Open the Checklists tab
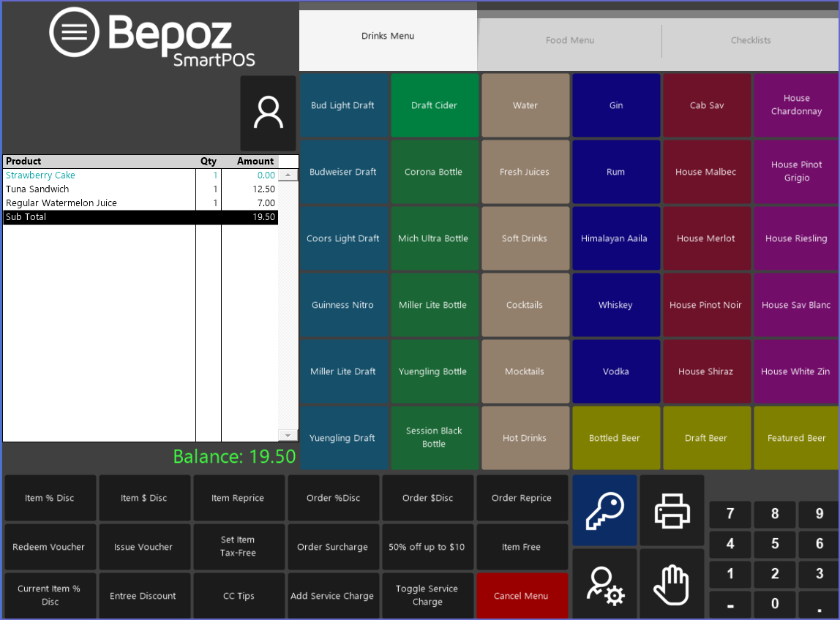This screenshot has width=840, height=620. pyautogui.click(x=751, y=40)
